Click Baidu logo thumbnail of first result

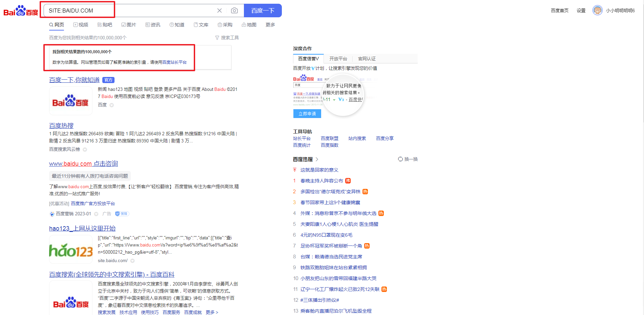pyautogui.click(x=71, y=101)
